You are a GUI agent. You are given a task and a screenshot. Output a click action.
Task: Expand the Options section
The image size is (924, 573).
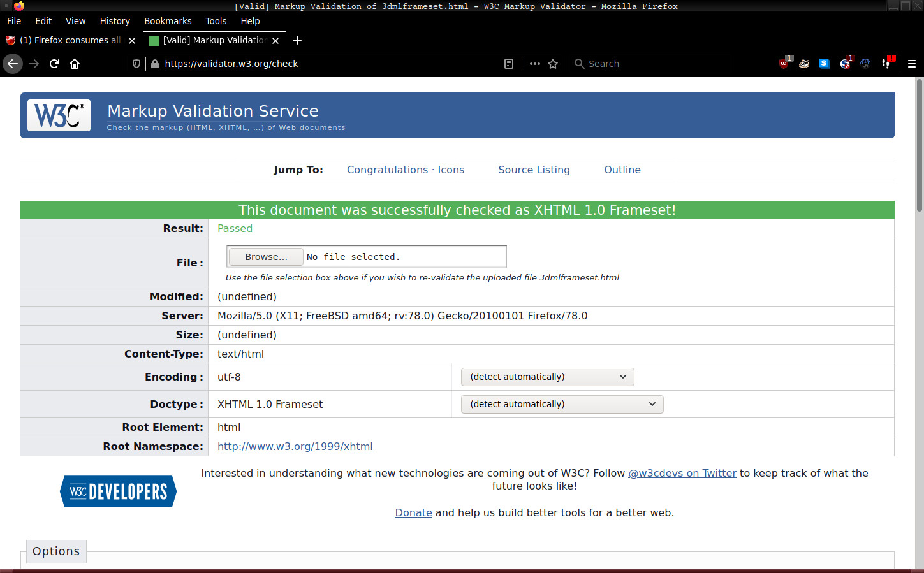pos(56,551)
